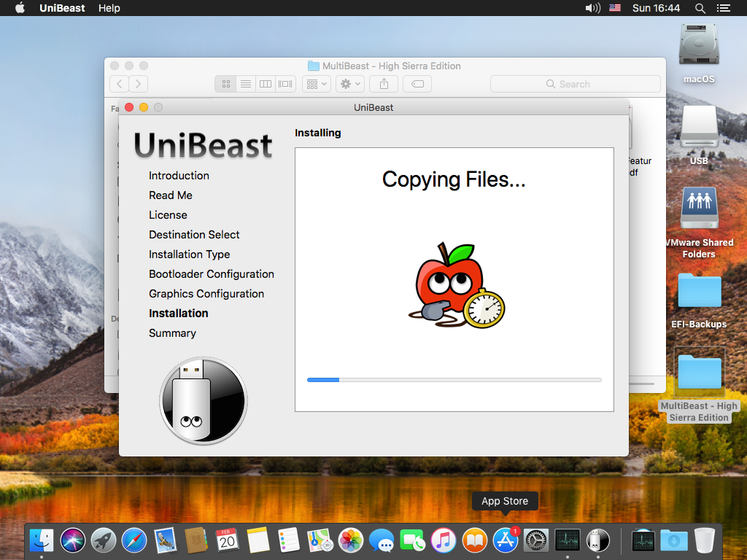Switch Finder to list view

pyautogui.click(x=246, y=84)
